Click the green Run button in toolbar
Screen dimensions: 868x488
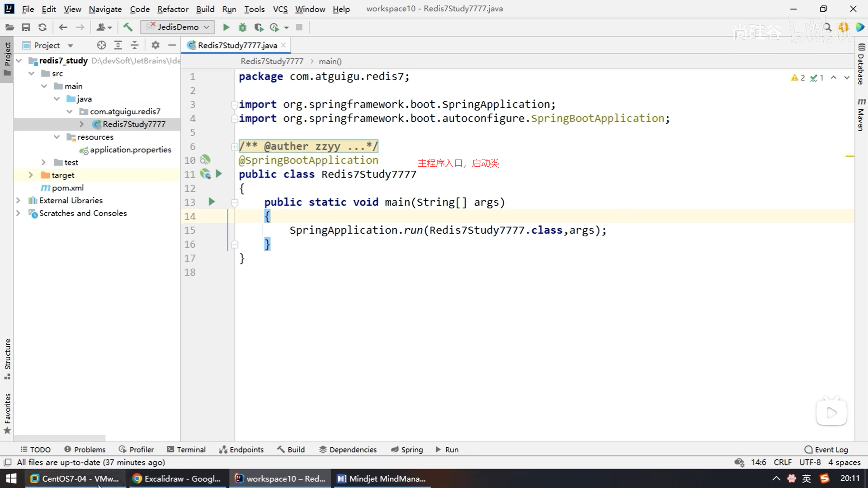[226, 27]
